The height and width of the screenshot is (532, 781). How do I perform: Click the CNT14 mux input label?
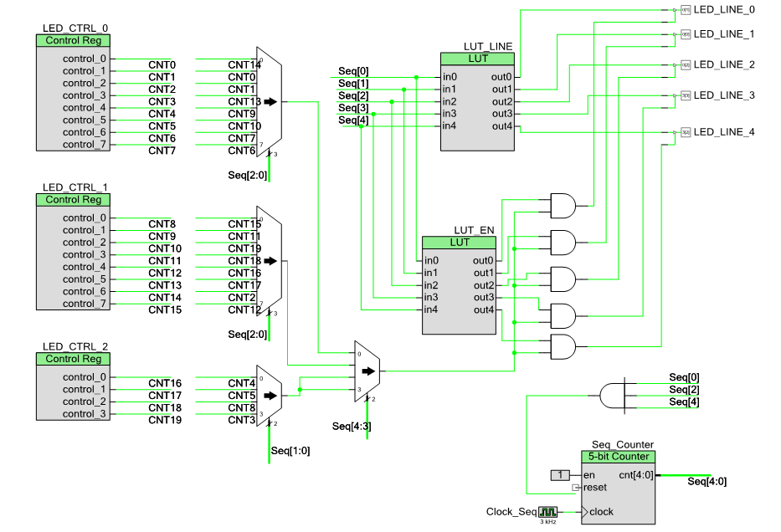click(244, 65)
